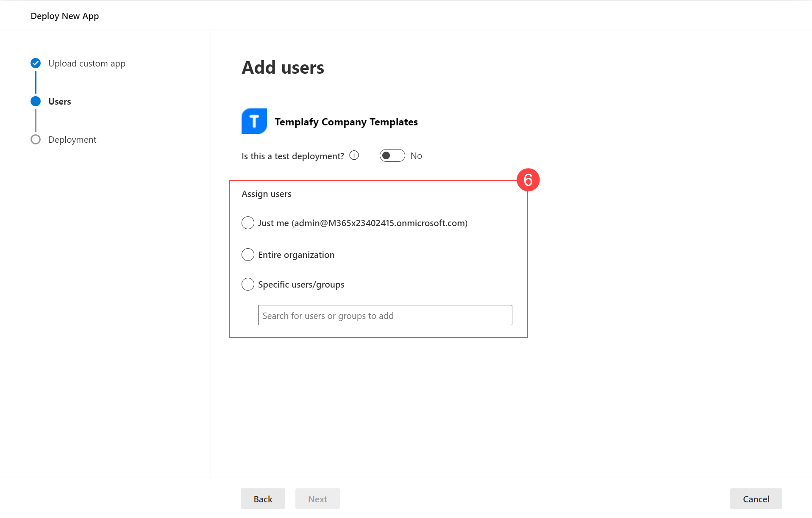Click the Deploy New App header title
This screenshot has width=812, height=518.
click(x=64, y=16)
